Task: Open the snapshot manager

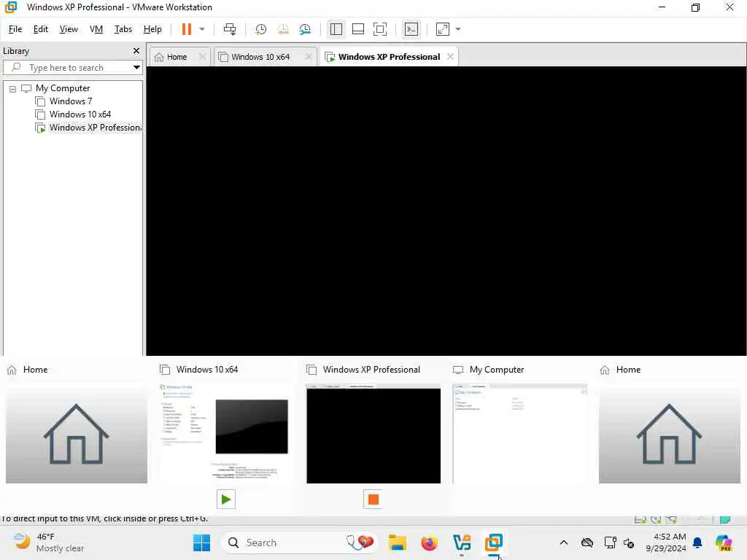Action: [305, 29]
